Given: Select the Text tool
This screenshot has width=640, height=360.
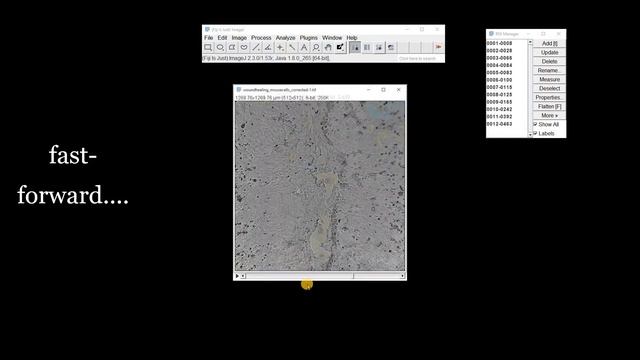Looking at the screenshot, I should [x=304, y=47].
